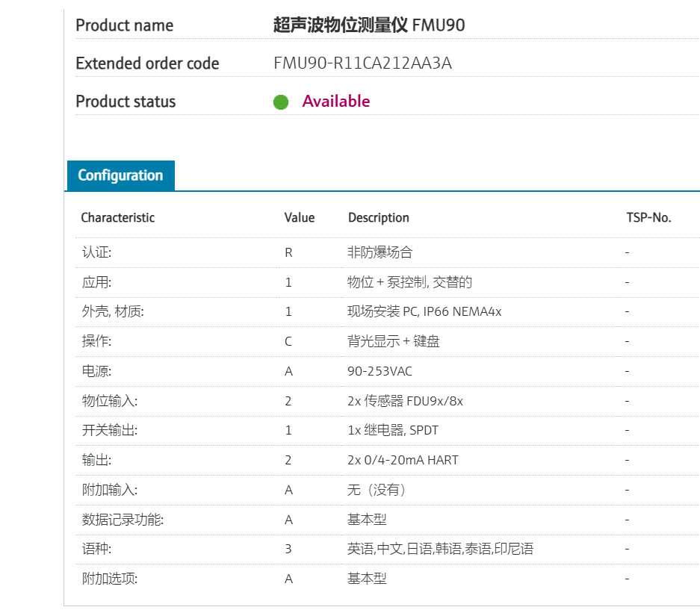
Task: Click the Value column header
Action: tap(300, 218)
